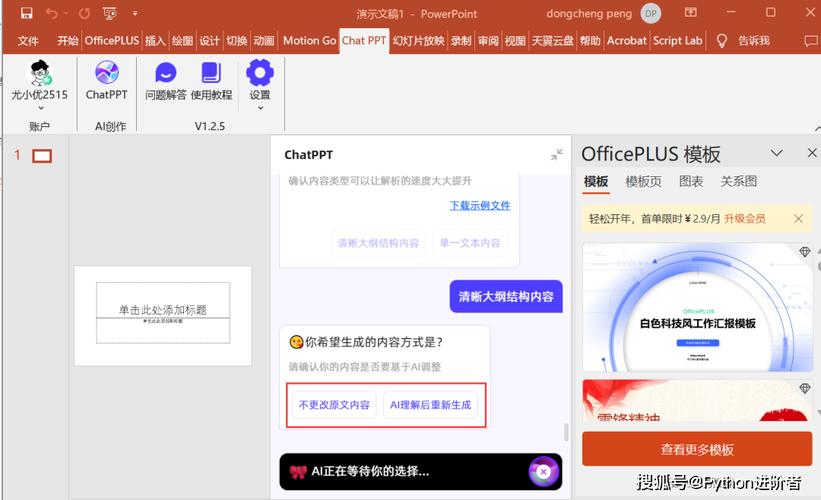Open the comments icon in ribbon

click(x=811, y=41)
